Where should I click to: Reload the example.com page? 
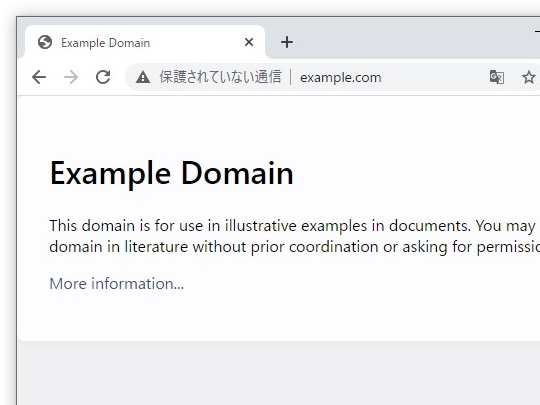coord(103,77)
